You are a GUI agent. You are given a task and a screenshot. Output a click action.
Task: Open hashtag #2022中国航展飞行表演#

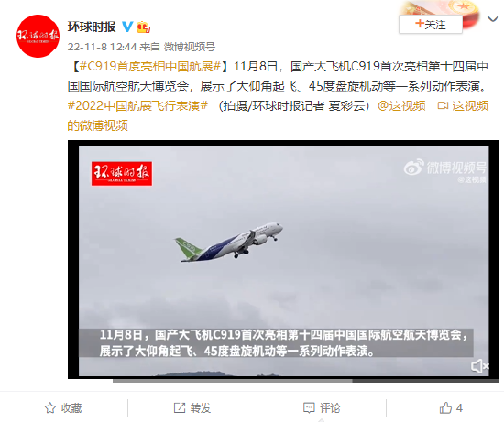137,105
